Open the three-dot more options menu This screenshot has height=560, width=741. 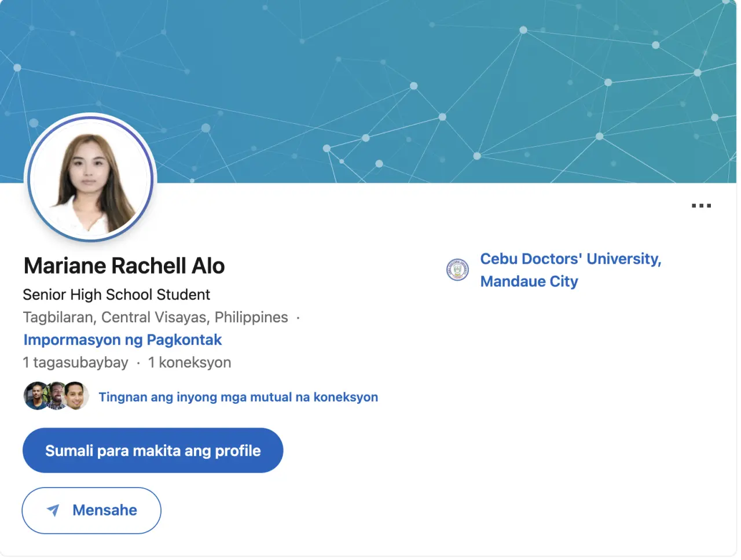(701, 205)
